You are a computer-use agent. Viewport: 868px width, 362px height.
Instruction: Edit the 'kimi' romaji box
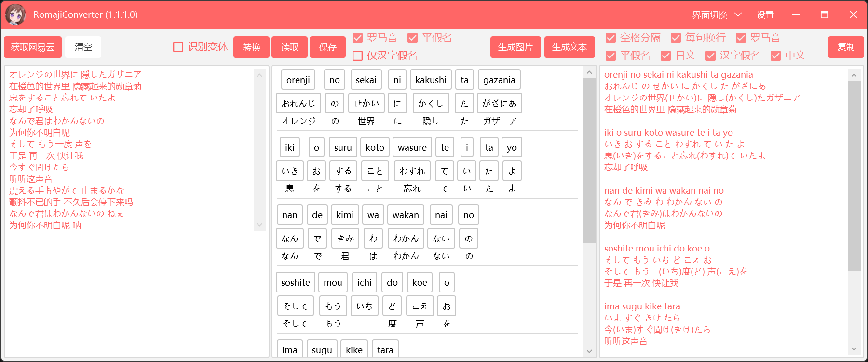(x=345, y=215)
